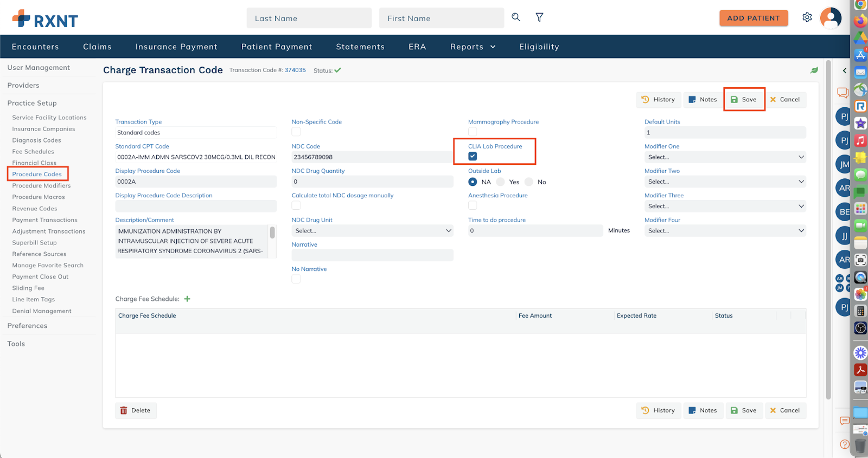Open Adobe Acrobat from the dock
Image resolution: width=868 pixels, height=458 pixels.
(860, 370)
